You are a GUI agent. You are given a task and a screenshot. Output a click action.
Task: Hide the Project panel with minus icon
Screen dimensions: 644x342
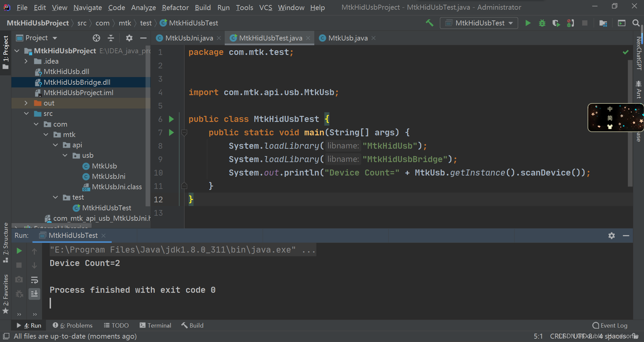143,38
